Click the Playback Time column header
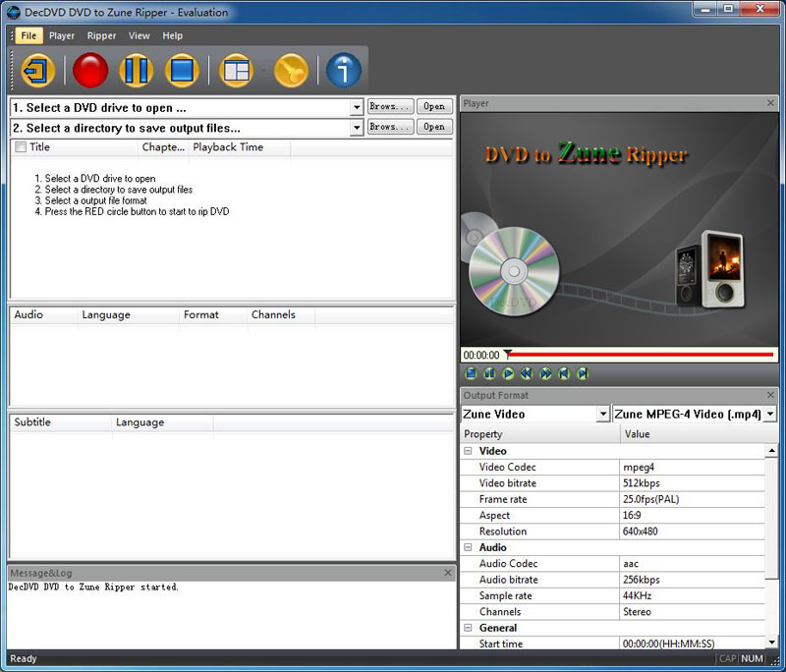Screen dimensions: 786x672 pos(239,147)
